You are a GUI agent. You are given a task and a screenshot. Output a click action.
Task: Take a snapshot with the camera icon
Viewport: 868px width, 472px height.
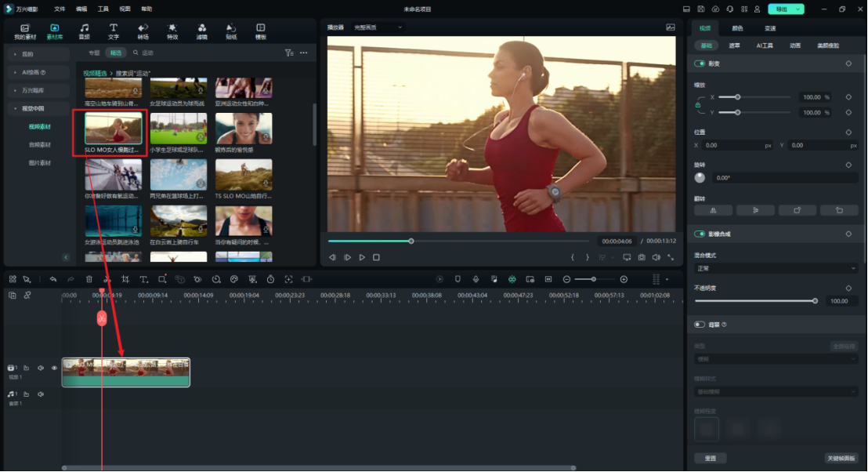(642, 257)
